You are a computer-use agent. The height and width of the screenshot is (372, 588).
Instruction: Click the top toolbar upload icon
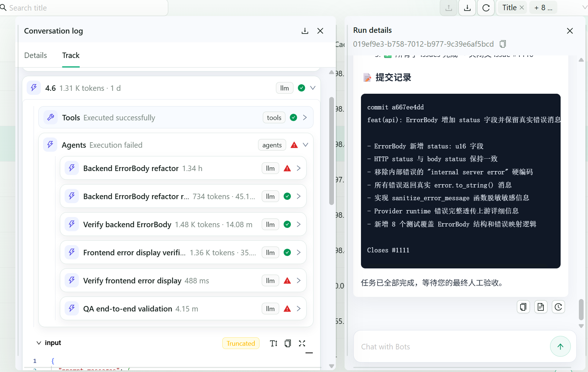(449, 8)
